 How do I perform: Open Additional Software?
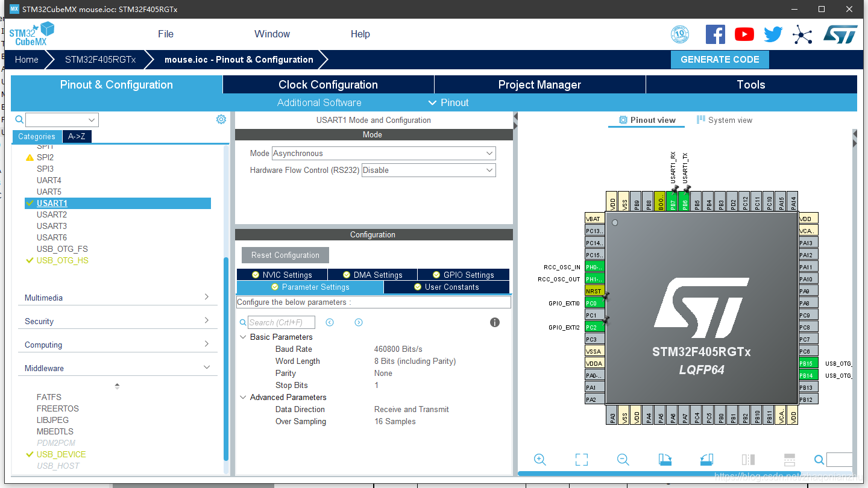click(x=319, y=102)
